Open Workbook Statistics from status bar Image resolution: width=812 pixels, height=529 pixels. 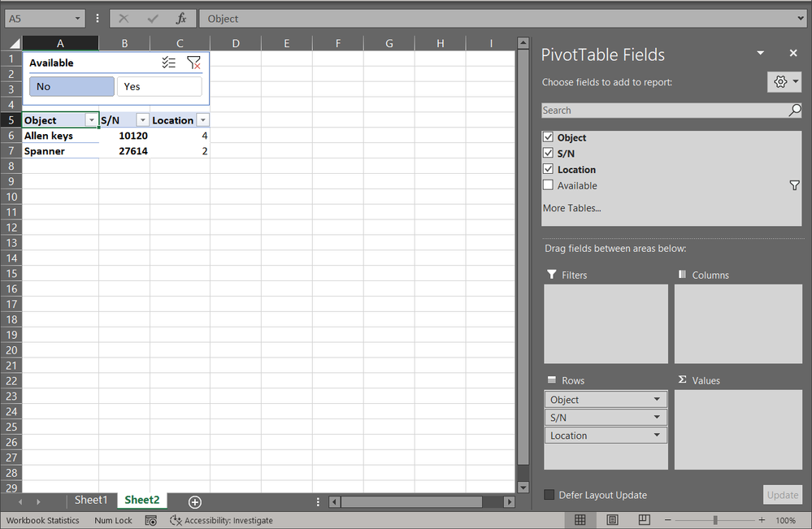43,520
